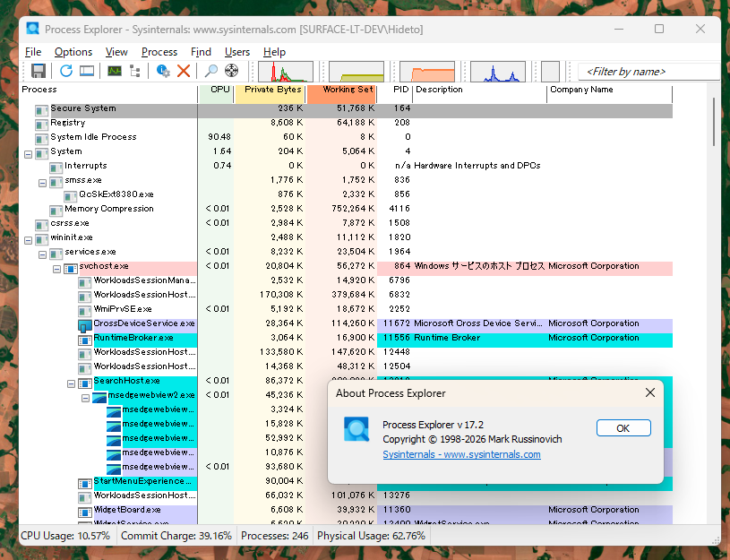This screenshot has width=730, height=560.
Task: Click the CPU Usage status bar entry
Action: click(65, 536)
